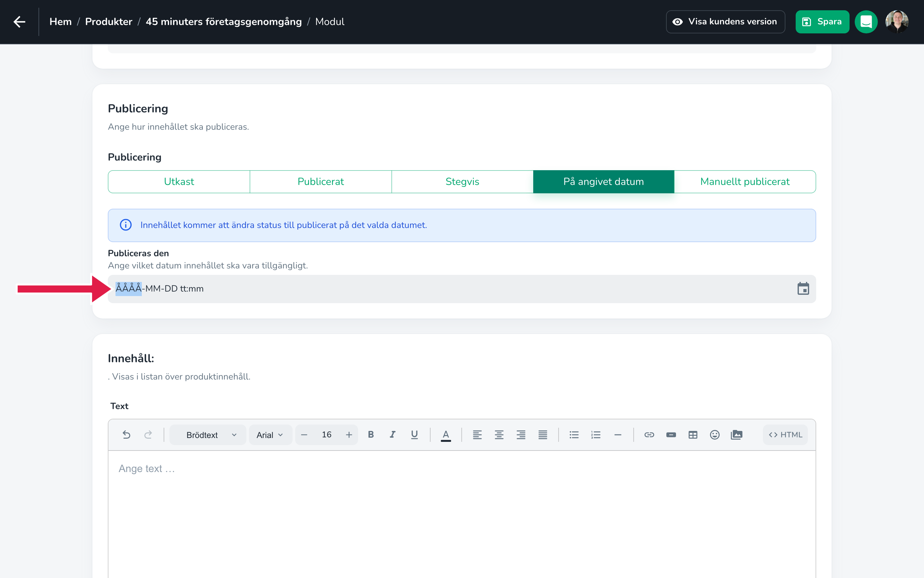Screen dimensions: 924x578
Task: Click the 'Publiceras den' field label
Action: 138,253
